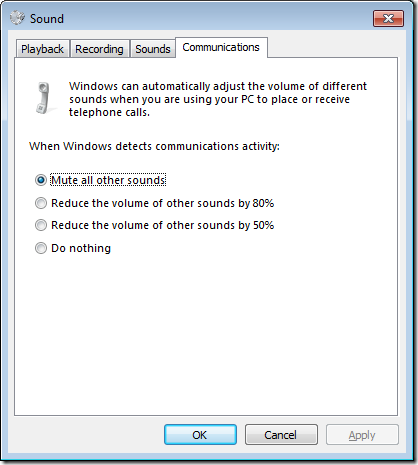Image resolution: width=418 pixels, height=465 pixels.
Task: Choose the reduce by 80% radio button
Action: click(41, 203)
